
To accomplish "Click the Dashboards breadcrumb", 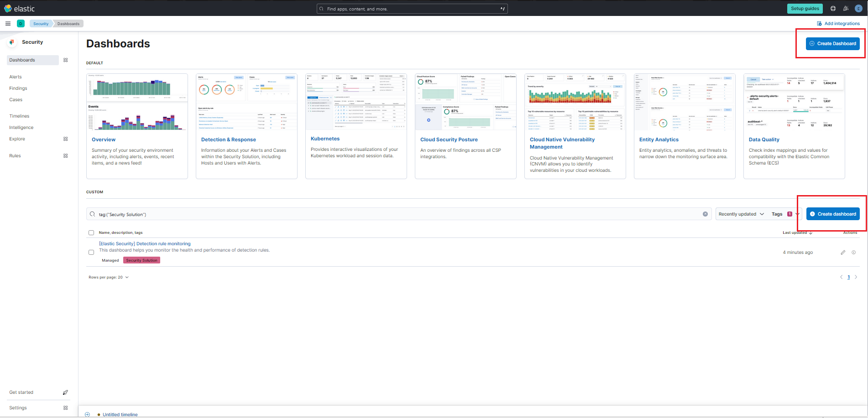I will click(68, 24).
